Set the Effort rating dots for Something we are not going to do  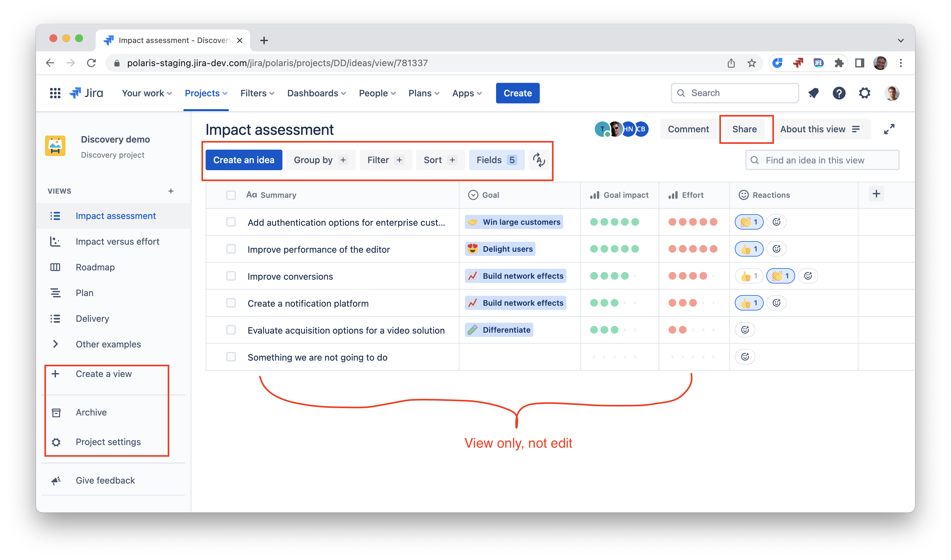[x=693, y=357]
